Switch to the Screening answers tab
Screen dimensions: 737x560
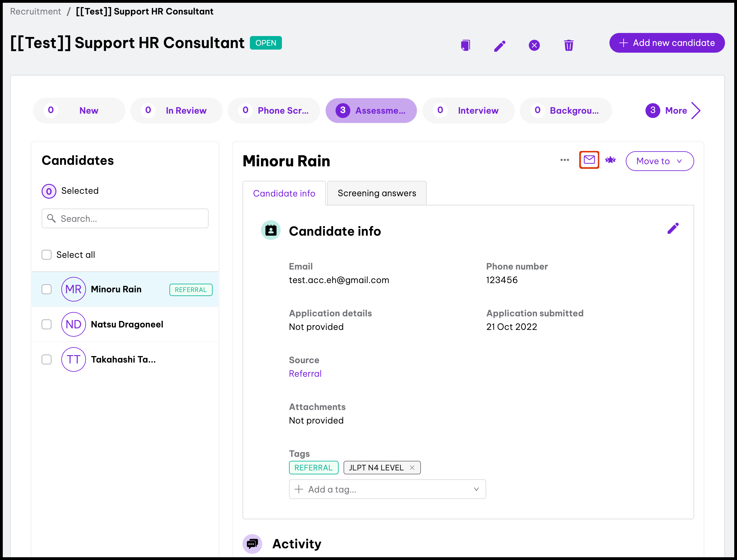(377, 193)
